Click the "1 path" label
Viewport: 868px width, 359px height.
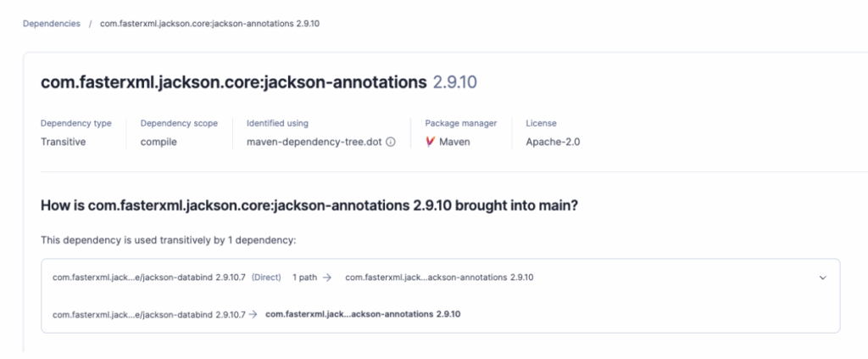click(305, 278)
